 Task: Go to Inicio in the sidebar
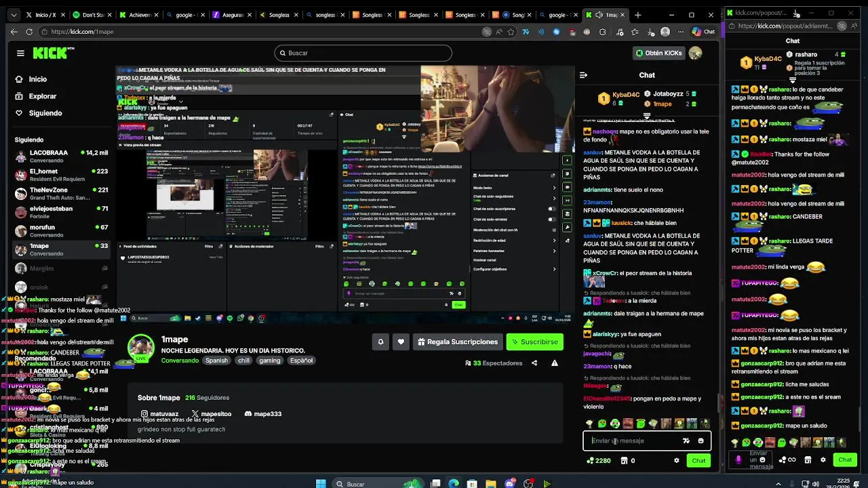[x=38, y=79]
